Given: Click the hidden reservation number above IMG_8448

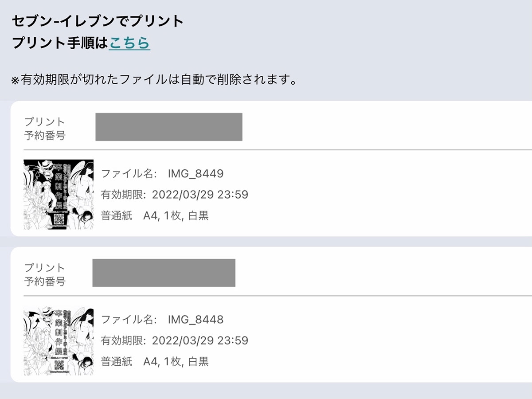Looking at the screenshot, I should click(164, 273).
